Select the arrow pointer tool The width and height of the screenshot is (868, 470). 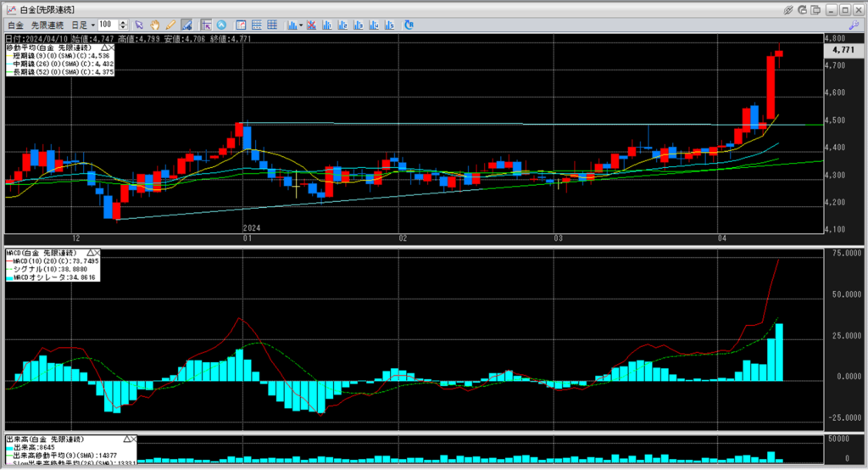[x=139, y=25]
